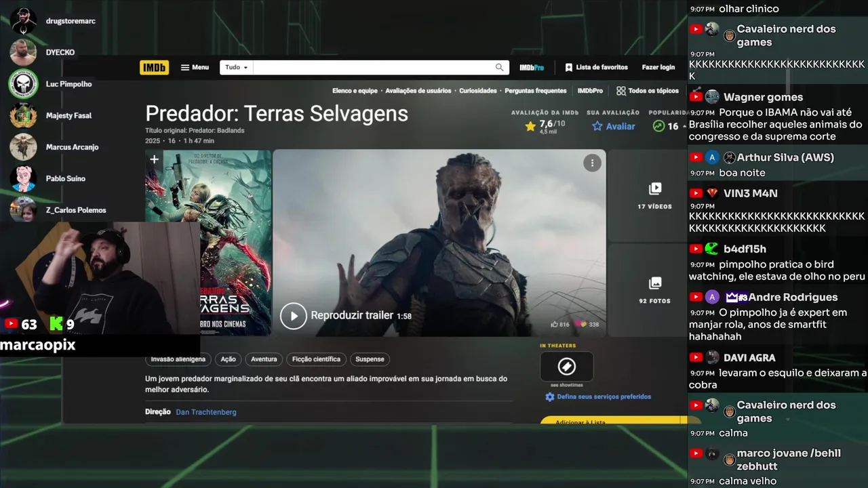This screenshot has height=488, width=868.
Task: Open director Dan Trachtenberg's page
Action: click(x=206, y=412)
